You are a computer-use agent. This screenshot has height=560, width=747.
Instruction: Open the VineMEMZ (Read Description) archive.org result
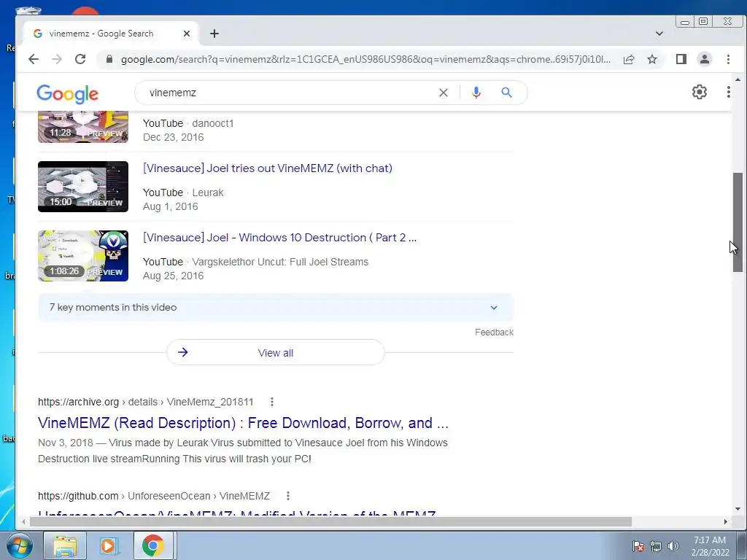pos(243,423)
